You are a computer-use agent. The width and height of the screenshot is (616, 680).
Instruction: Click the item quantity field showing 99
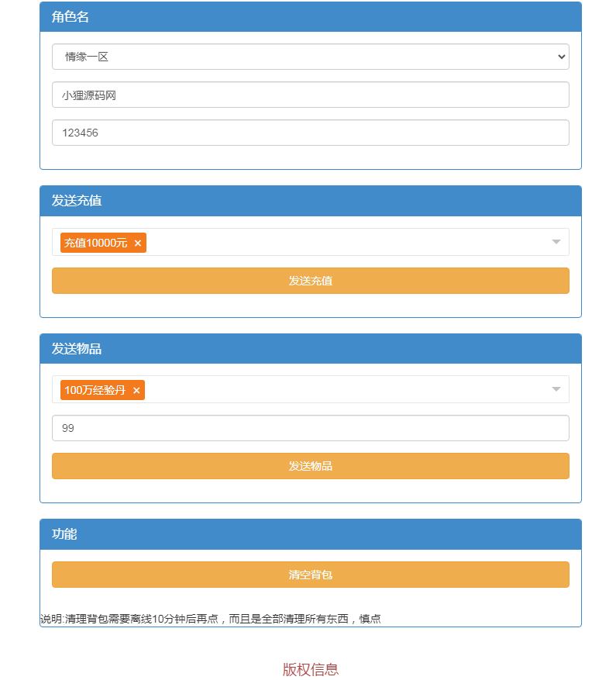click(310, 428)
